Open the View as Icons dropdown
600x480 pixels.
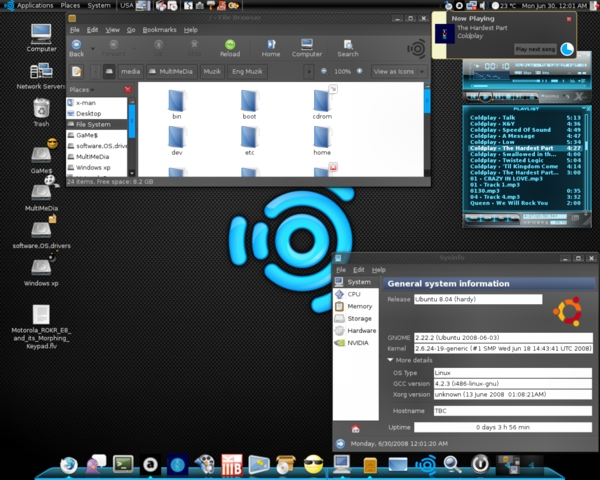(x=399, y=72)
